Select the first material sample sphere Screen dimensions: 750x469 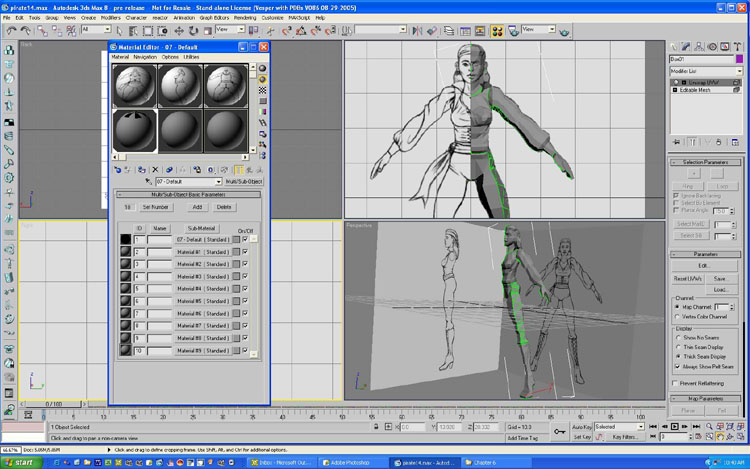pyautogui.click(x=134, y=85)
